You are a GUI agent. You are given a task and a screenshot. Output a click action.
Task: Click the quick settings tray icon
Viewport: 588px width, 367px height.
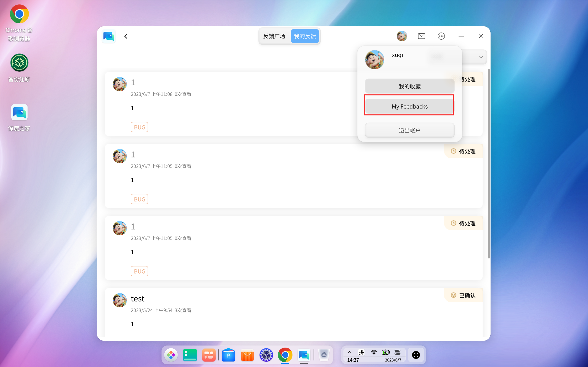398,352
